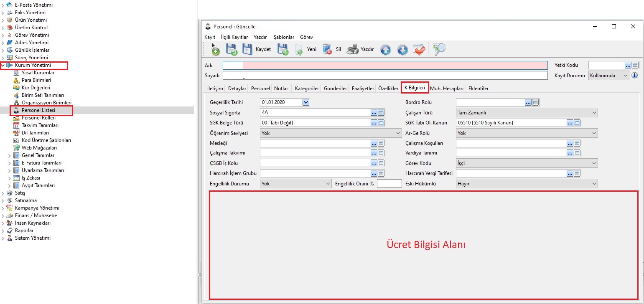
Task: Open the Geçerlilik Tarihi date picker arrow
Action: pos(305,102)
